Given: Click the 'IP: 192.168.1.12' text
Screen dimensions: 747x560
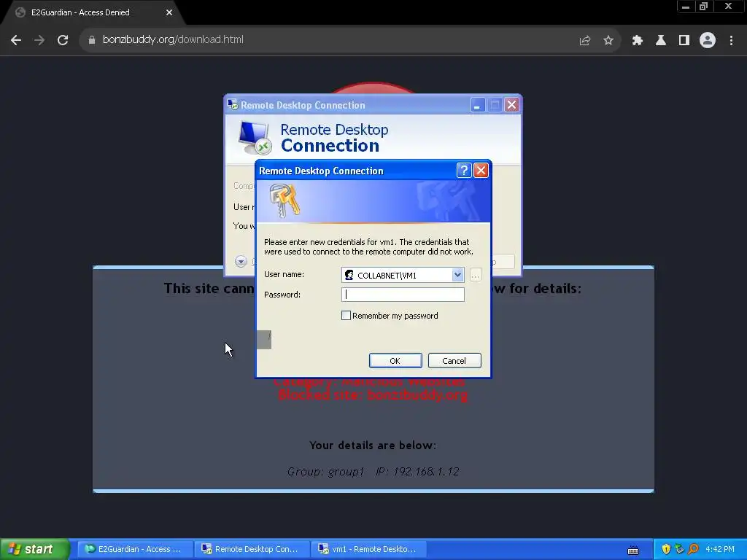Looking at the screenshot, I should [x=417, y=472].
